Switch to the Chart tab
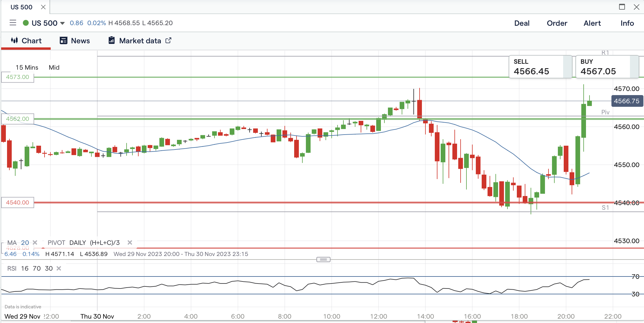Screen dimensions: 644x323 26,41
